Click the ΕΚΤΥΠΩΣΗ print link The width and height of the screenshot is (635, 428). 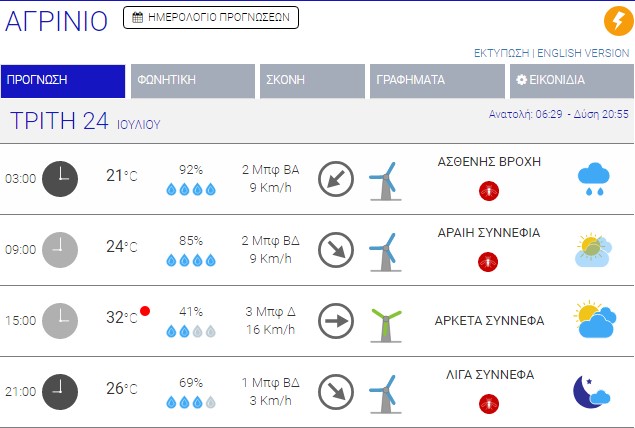pos(501,53)
